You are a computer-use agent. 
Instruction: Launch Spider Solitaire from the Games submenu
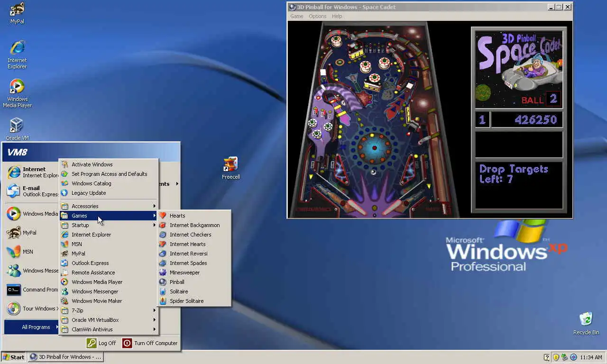click(x=194, y=301)
